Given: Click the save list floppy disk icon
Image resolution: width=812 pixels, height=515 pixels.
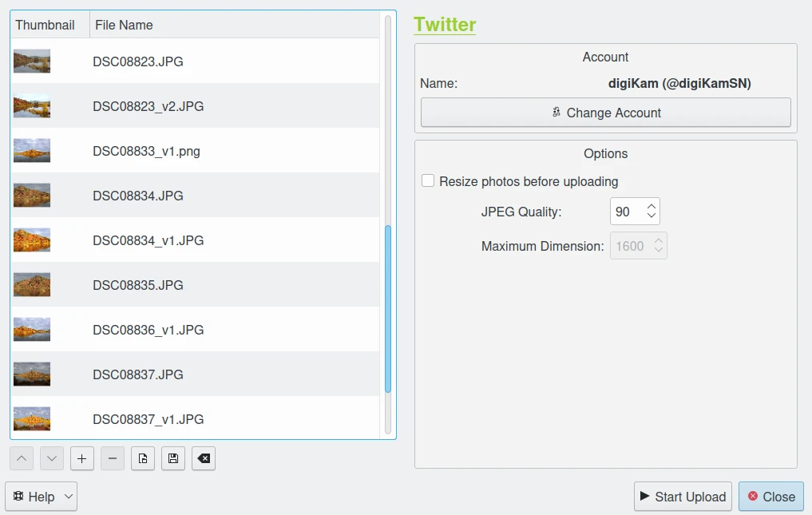Looking at the screenshot, I should [x=173, y=458].
